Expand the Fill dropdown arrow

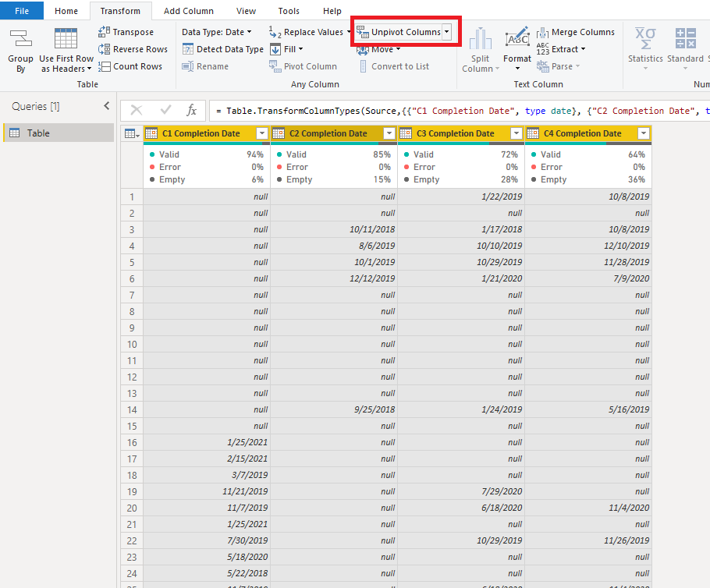coord(300,49)
